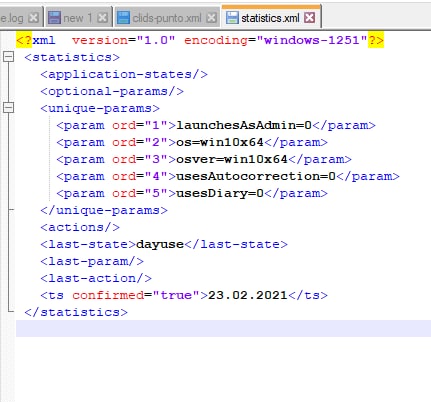Close the statistics.xml tab

click(x=310, y=18)
